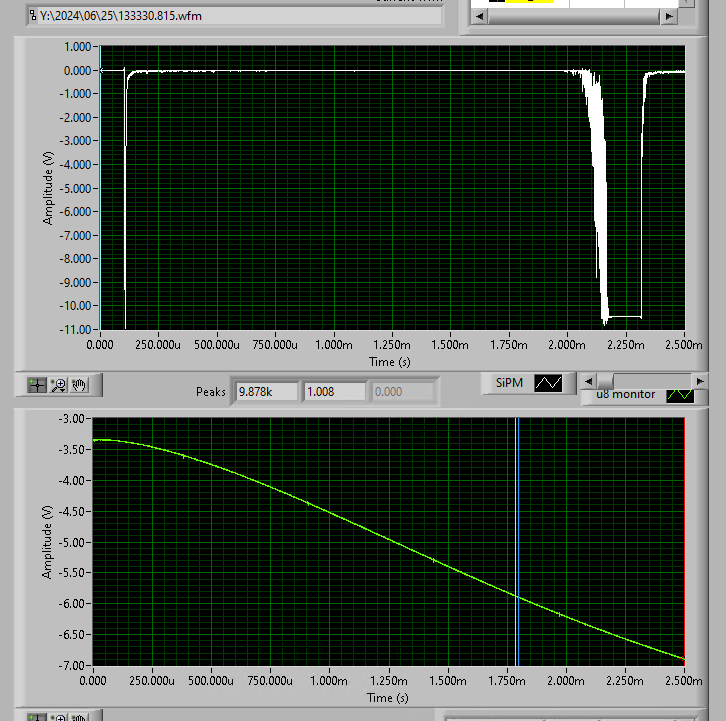Click the disabled Peaks field 0.000
The width and height of the screenshot is (726, 721).
[x=402, y=392]
